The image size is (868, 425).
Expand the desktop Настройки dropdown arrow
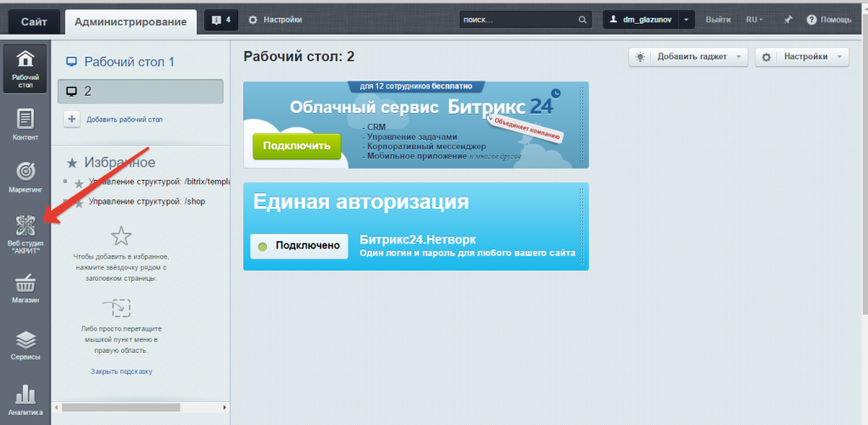tap(839, 57)
